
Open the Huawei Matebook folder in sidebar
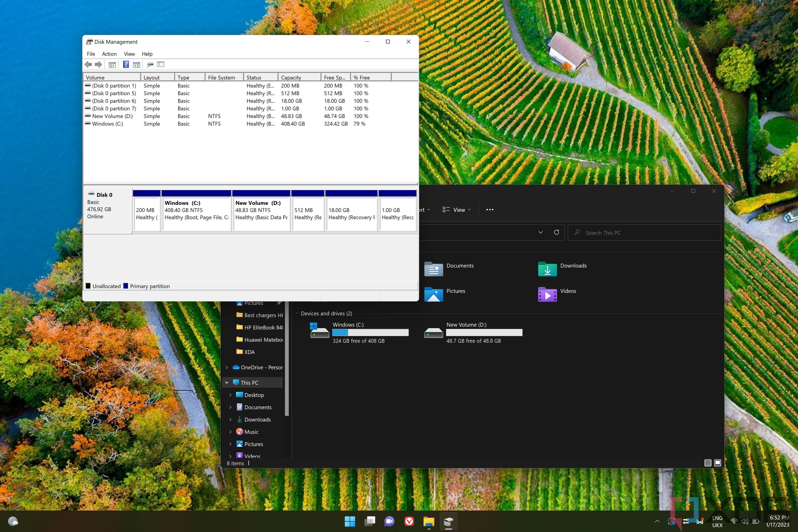[260, 340]
